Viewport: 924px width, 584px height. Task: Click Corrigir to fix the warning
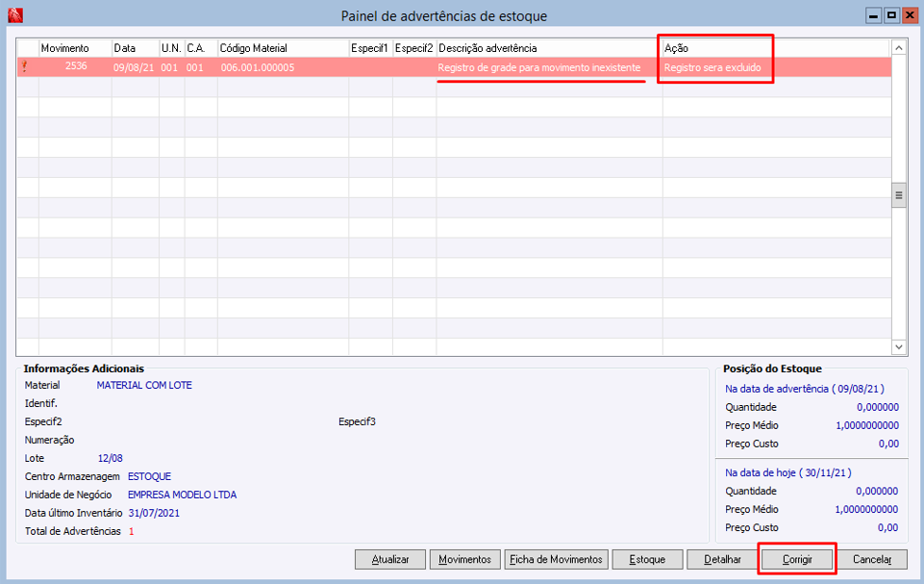point(797,559)
